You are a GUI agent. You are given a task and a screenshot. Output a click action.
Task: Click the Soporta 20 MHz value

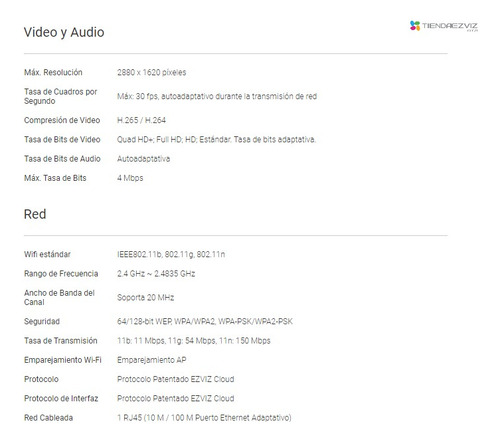coord(145,297)
